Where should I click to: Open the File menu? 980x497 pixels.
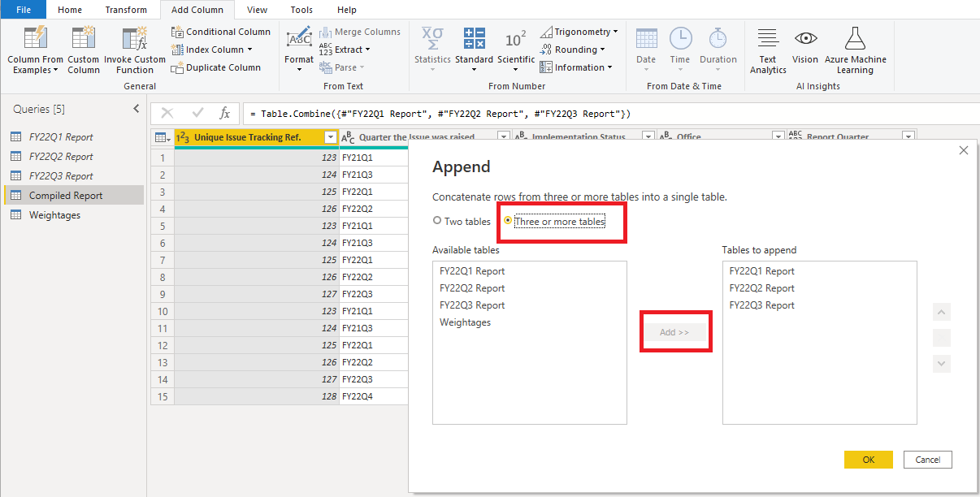24,10
